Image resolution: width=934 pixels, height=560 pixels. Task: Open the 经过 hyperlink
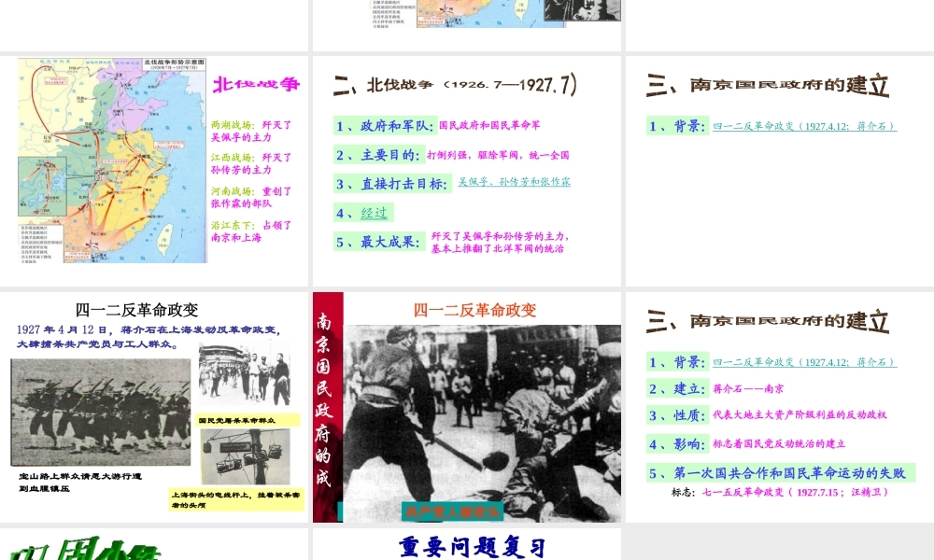pos(374,213)
